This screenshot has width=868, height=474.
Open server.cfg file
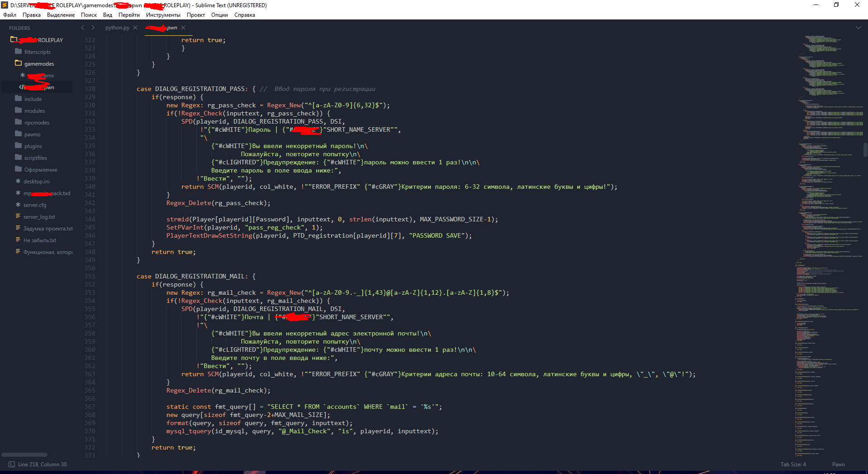(x=35, y=205)
